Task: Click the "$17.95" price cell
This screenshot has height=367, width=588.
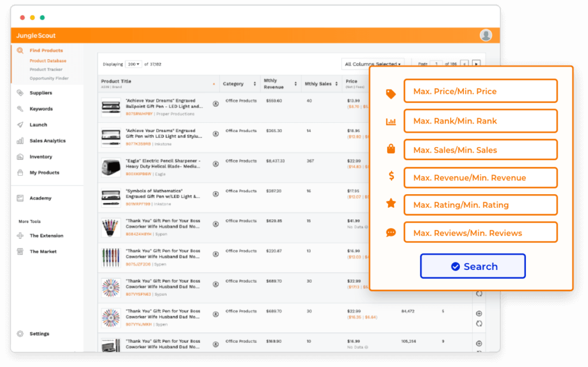Action: (353, 191)
